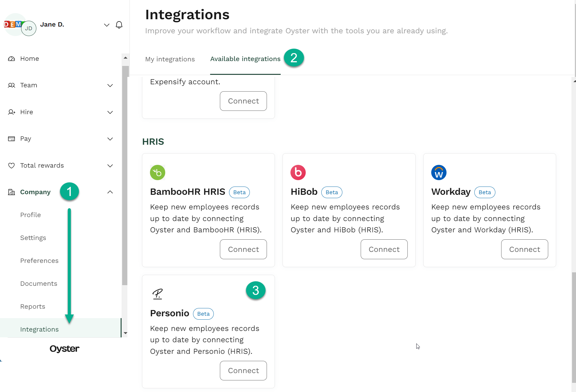This screenshot has width=576, height=392.
Task: Connect the Workday integration
Action: pos(525,249)
